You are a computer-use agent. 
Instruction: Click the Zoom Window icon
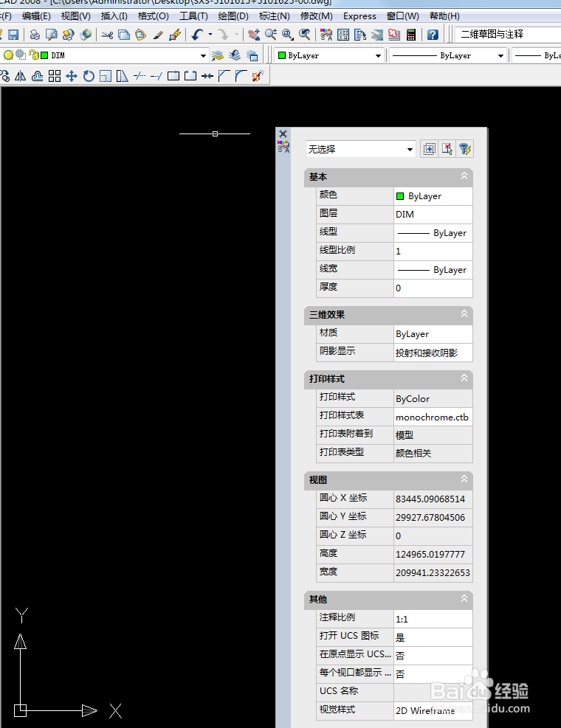click(287, 35)
